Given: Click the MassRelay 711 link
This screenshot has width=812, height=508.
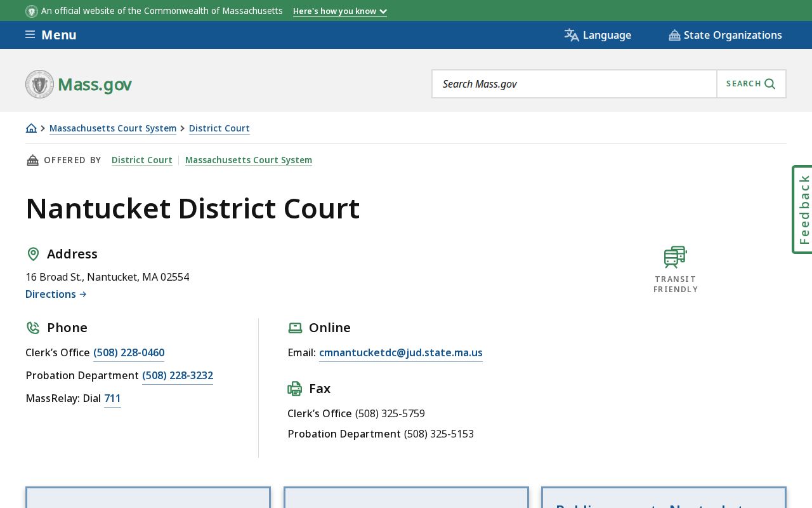Looking at the screenshot, I should coord(112,398).
